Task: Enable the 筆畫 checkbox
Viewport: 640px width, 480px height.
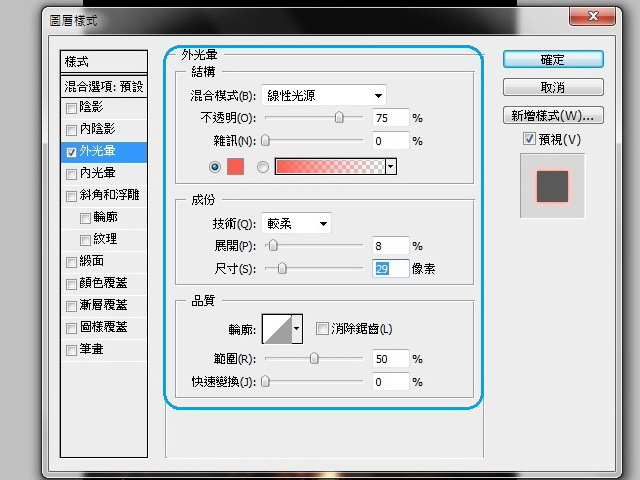Action: point(71,350)
